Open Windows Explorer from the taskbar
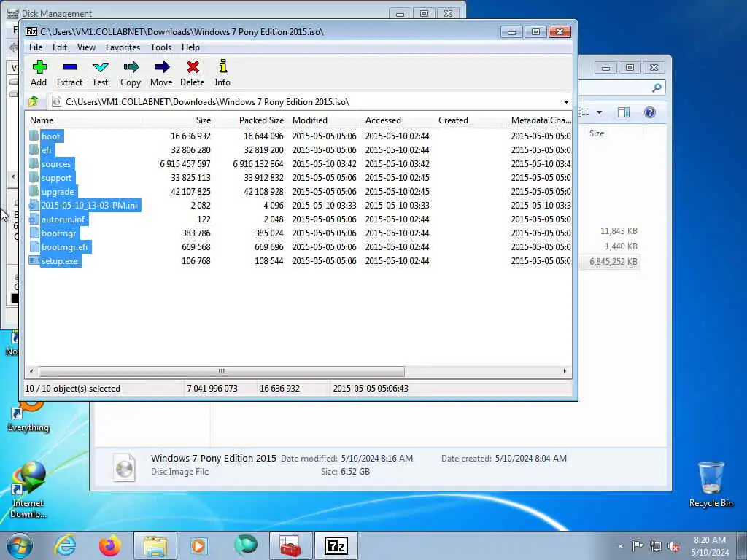This screenshot has height=560, width=747. [155, 545]
